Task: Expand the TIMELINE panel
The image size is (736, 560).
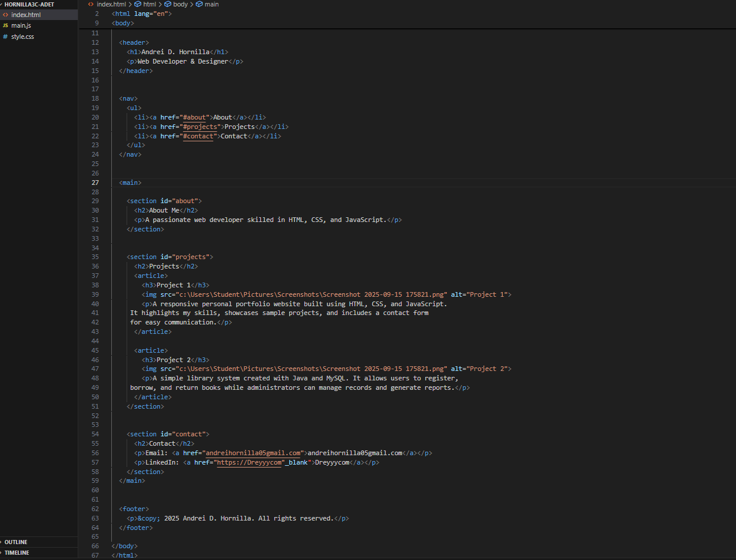Action: tap(16, 553)
